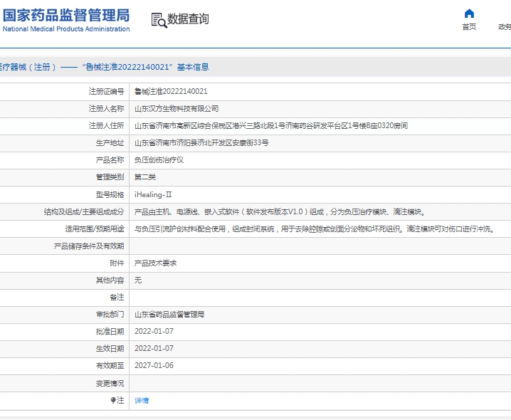
Task: Click the 数据查询 magnifier document icon
Action: pos(159,20)
